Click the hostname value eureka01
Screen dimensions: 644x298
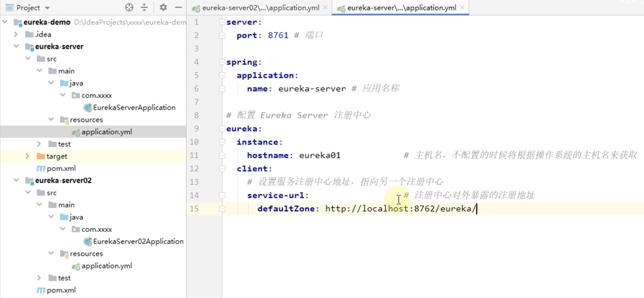point(320,155)
